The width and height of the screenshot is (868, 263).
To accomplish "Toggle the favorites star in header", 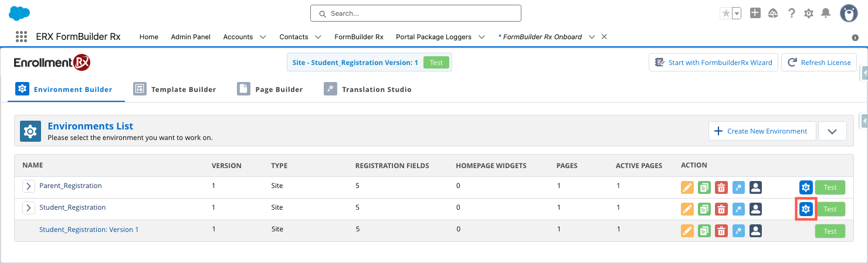I will 726,13.
